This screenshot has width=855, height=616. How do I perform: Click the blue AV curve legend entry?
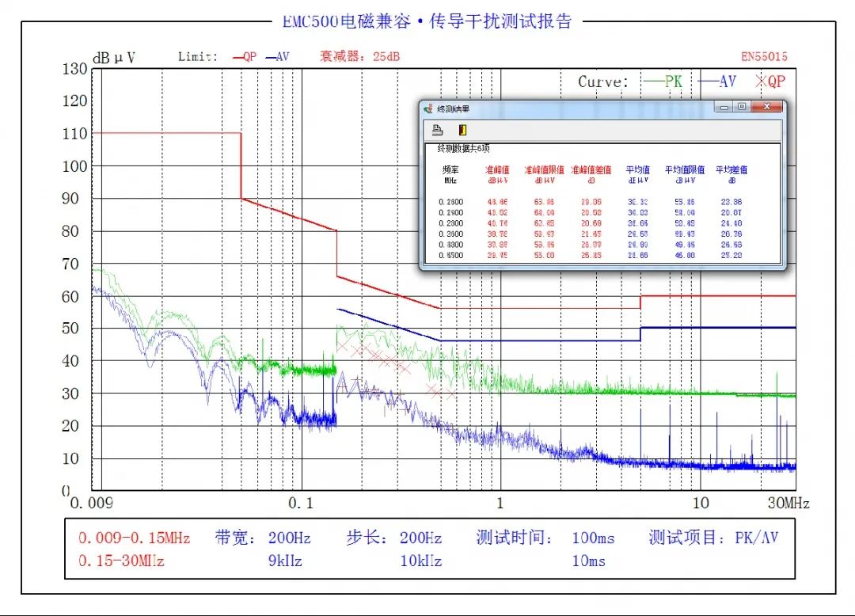click(x=717, y=82)
